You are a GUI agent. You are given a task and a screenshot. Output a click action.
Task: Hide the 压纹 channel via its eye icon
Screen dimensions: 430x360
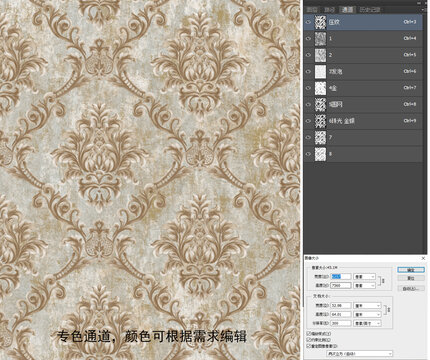[x=308, y=22]
